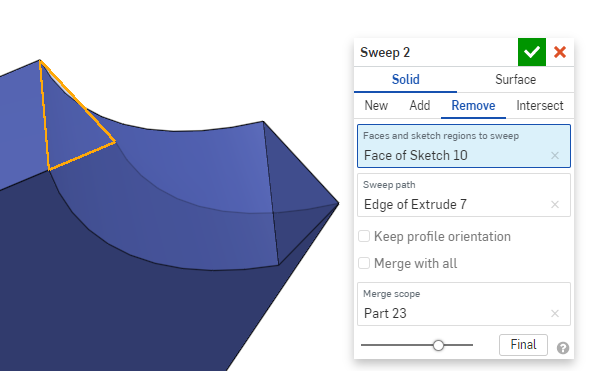The width and height of the screenshot is (605, 371).
Task: Switch to the Surface tab
Action: (x=515, y=79)
